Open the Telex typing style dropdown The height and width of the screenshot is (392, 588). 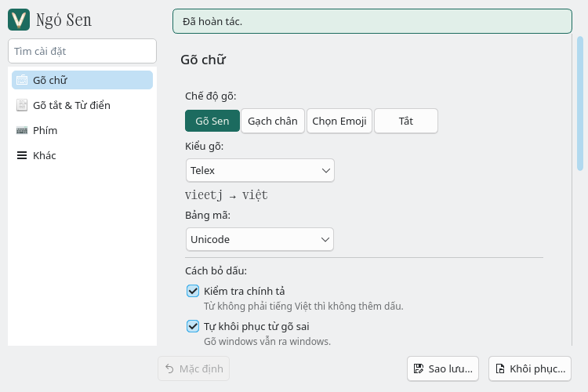pos(260,170)
